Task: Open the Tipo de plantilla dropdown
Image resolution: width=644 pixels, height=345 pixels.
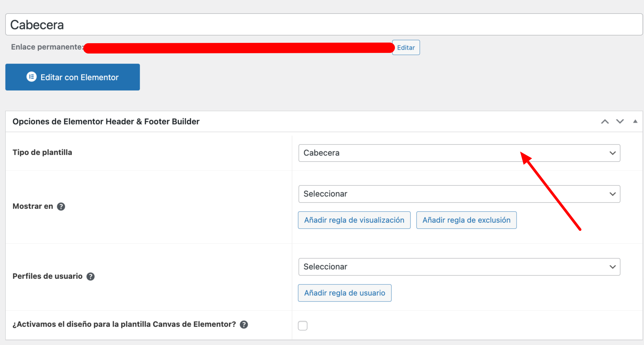Action: click(x=459, y=153)
